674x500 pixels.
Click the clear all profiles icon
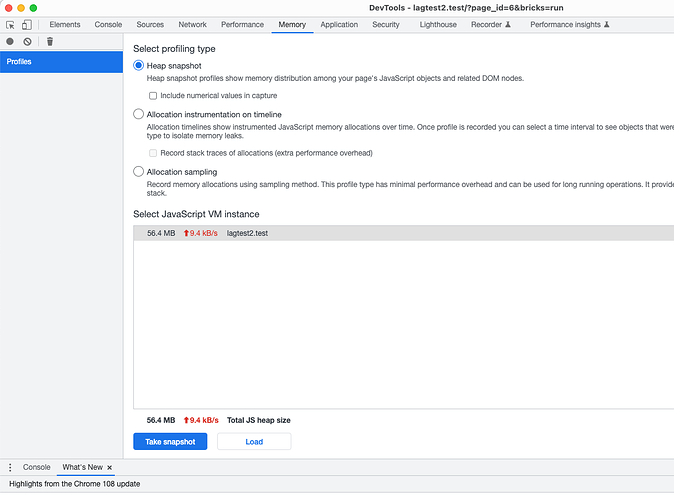pyautogui.click(x=27, y=42)
